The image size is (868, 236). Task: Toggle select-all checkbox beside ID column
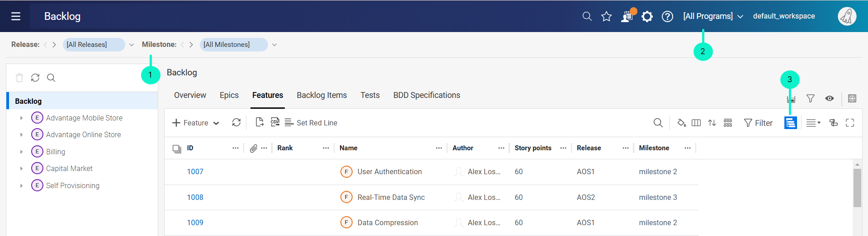177,148
